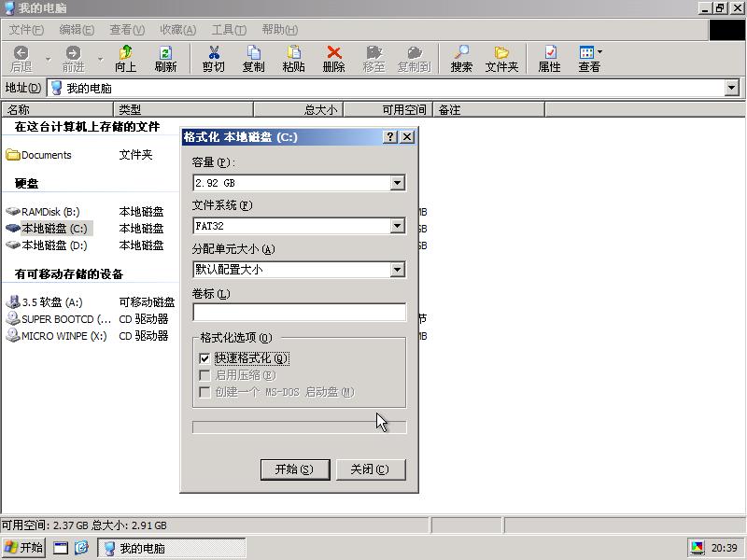Close the format dialog with X button
The image size is (747, 560).
(407, 137)
